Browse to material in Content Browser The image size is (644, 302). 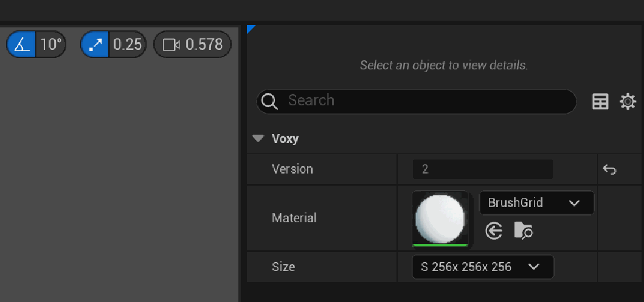tap(523, 231)
